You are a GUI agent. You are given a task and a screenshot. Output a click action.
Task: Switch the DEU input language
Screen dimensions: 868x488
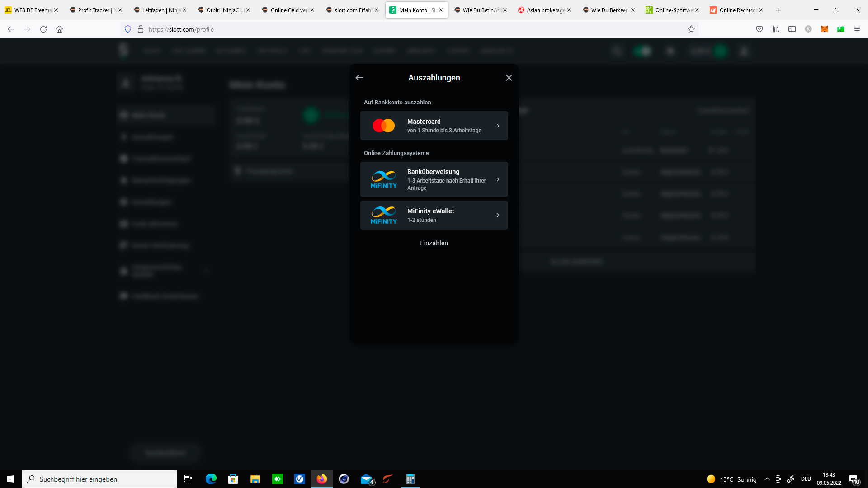pyautogui.click(x=806, y=479)
